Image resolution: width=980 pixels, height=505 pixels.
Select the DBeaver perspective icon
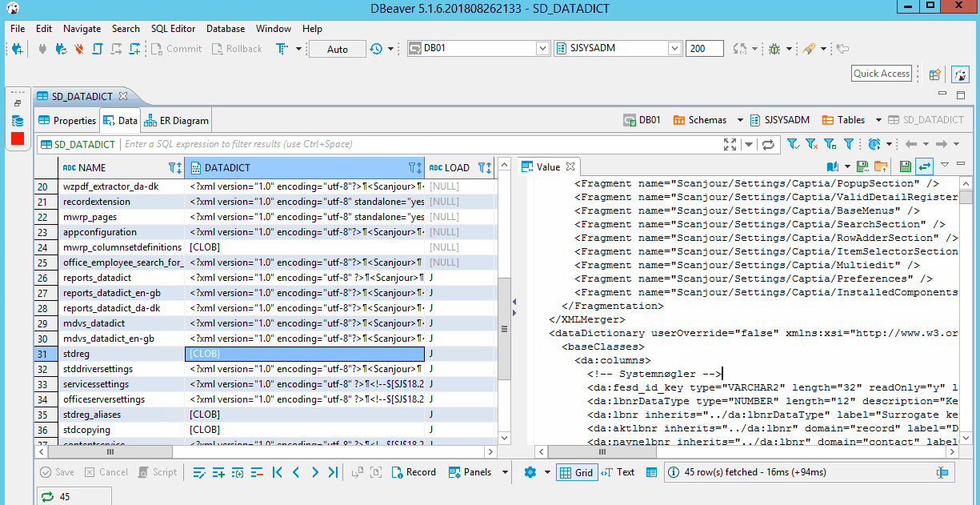click(960, 74)
